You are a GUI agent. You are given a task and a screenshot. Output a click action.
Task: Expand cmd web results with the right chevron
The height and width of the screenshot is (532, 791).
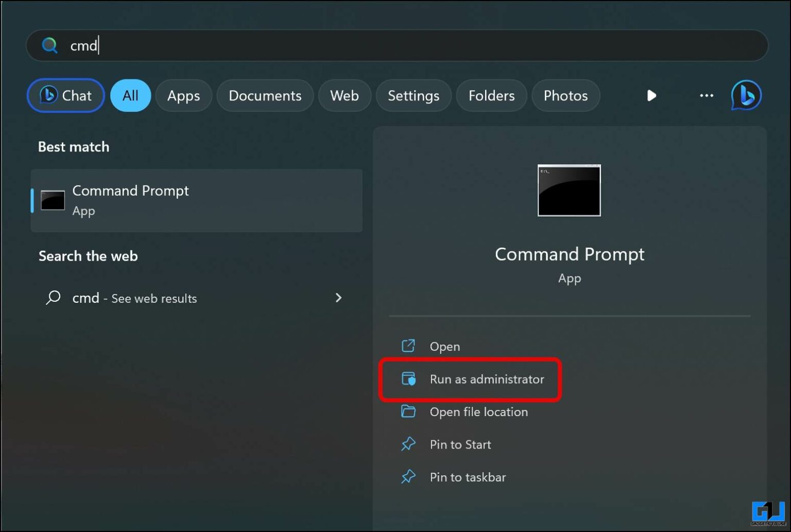(x=338, y=298)
